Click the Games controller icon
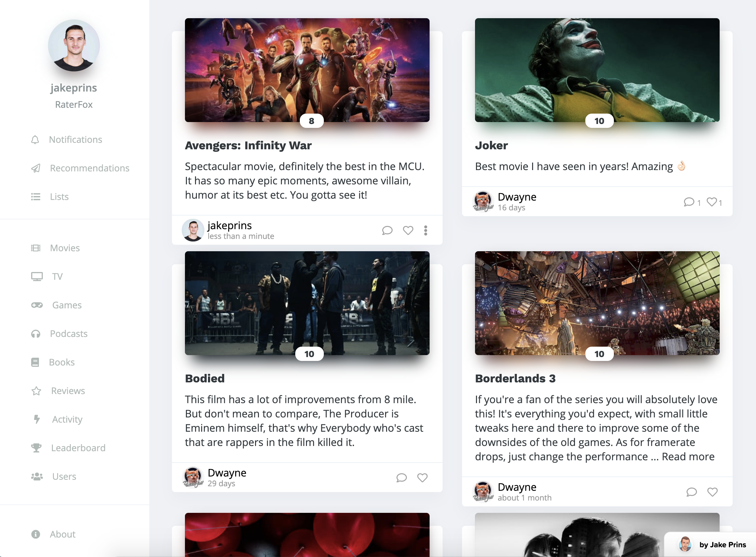 [x=37, y=305]
